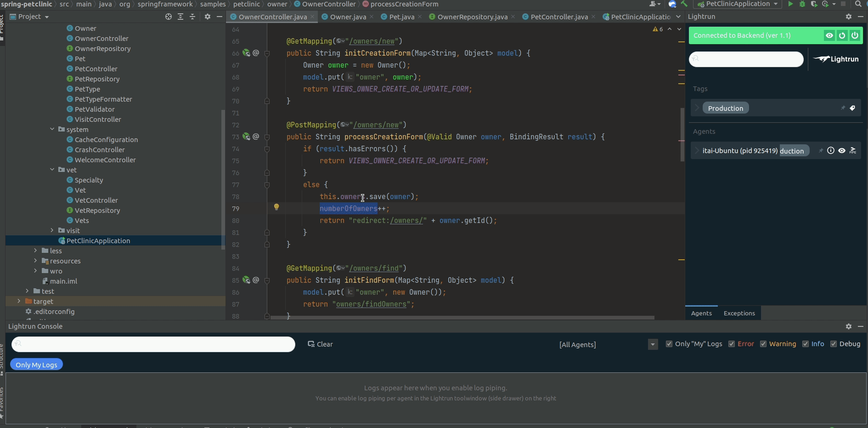Toggle the Only "My" Logs checkbox
The image size is (868, 428).
670,344
